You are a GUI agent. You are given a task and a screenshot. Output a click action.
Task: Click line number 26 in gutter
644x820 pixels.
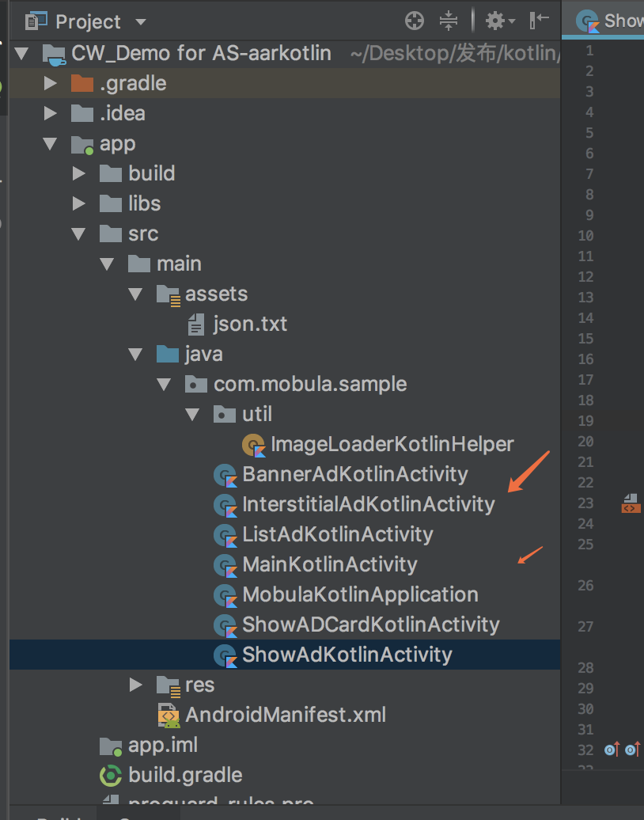click(x=585, y=586)
